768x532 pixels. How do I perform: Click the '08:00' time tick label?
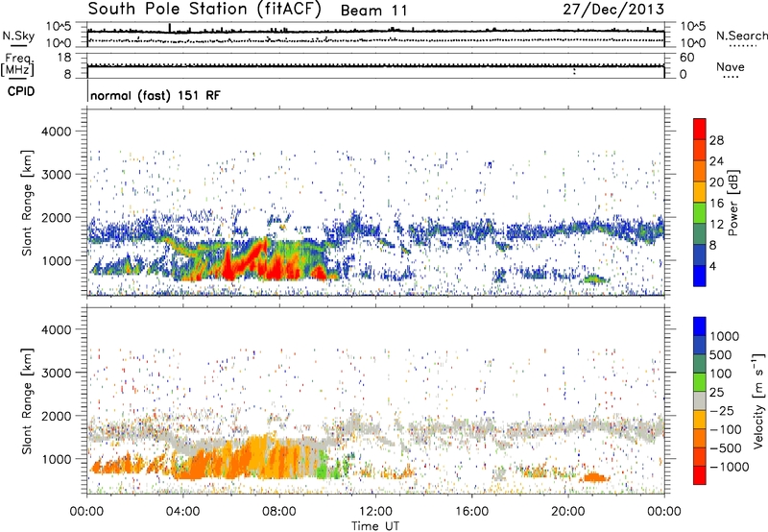(x=279, y=512)
